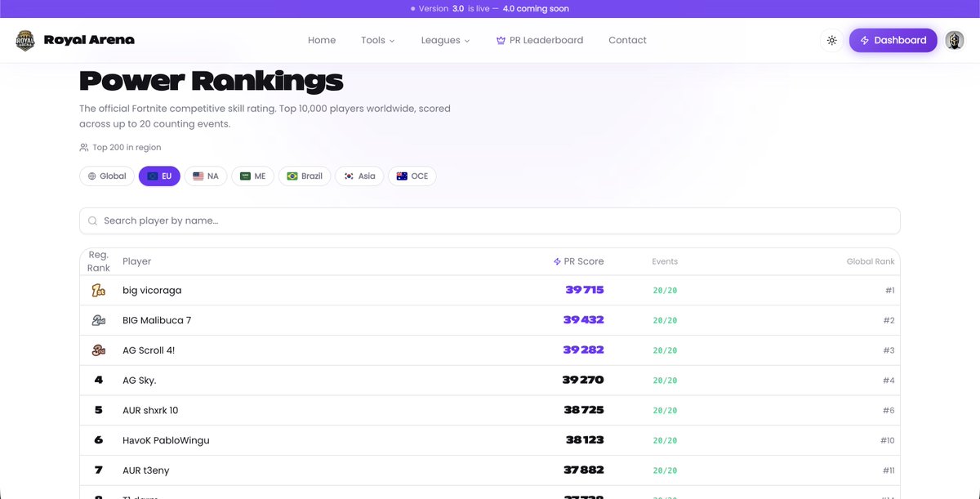
Task: Click global rank #4
Action: point(889,381)
